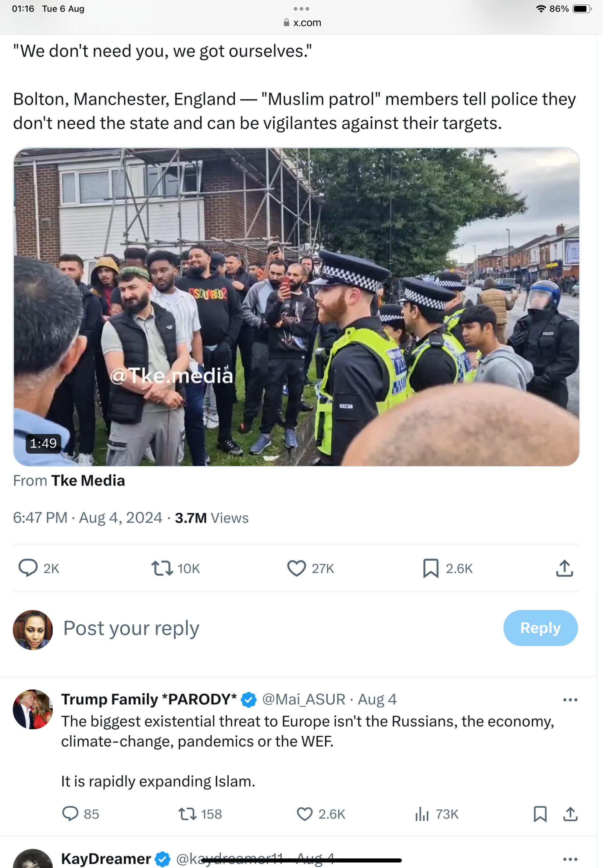Open the three-dot menu above x.com address
Screen dimensions: 603x868
click(301, 8)
